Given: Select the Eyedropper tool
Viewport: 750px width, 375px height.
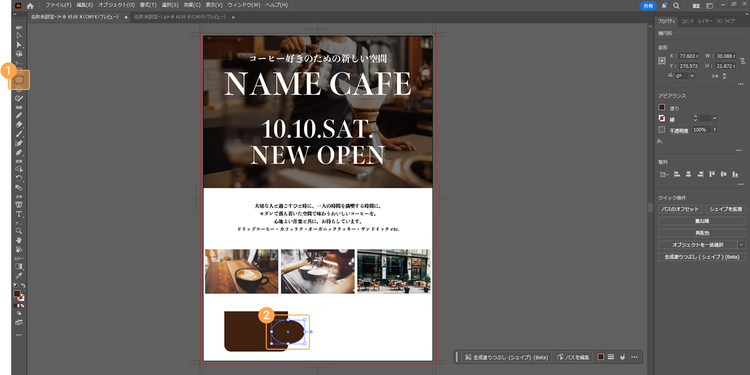Looking at the screenshot, I should (x=19, y=276).
